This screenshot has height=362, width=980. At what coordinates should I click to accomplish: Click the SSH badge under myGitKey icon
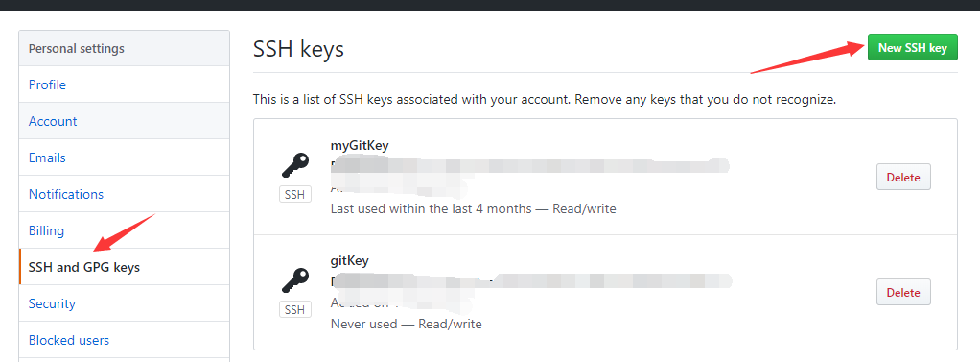pyautogui.click(x=295, y=194)
